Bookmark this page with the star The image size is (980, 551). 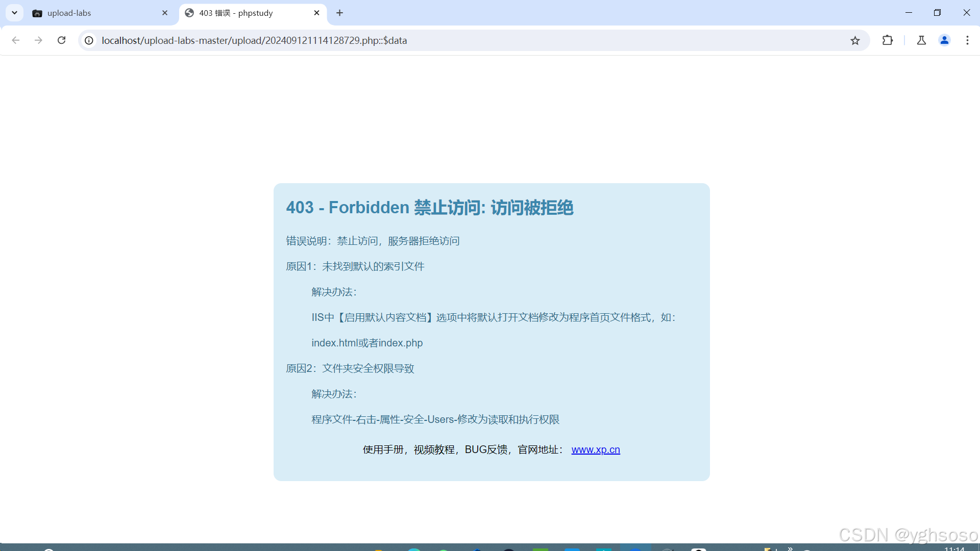pos(855,40)
